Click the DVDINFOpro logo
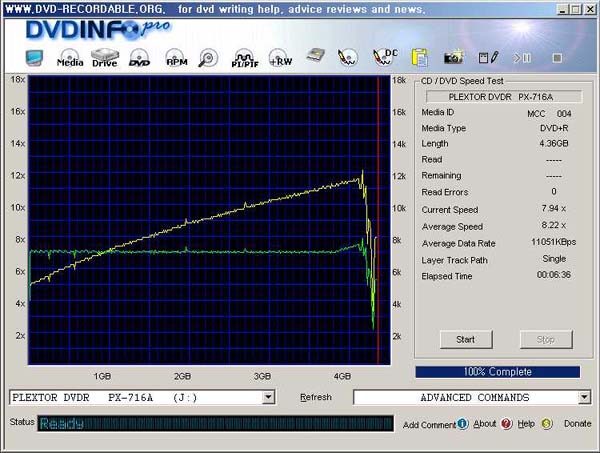This screenshot has width=600, height=453. tap(98, 29)
